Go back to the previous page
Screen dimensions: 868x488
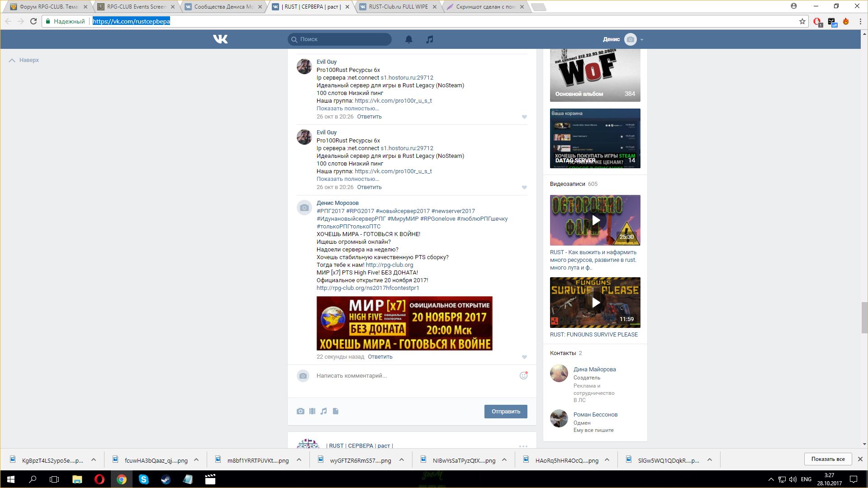8,21
